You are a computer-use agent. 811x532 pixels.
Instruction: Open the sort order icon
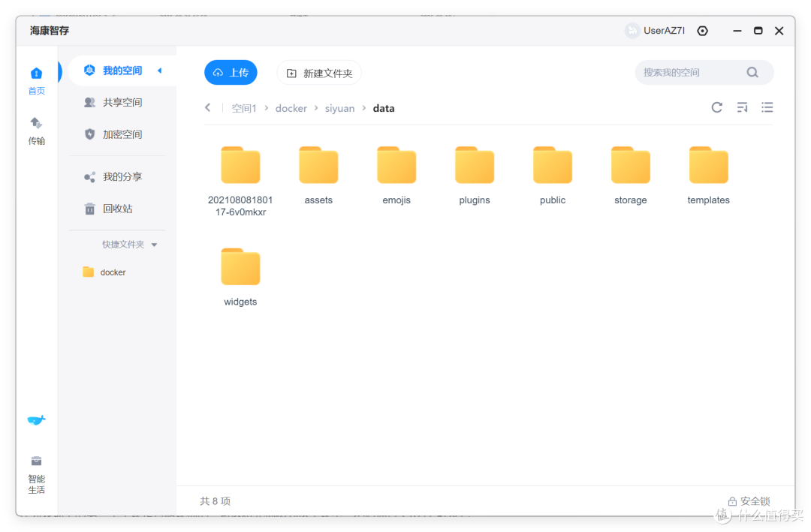click(742, 107)
